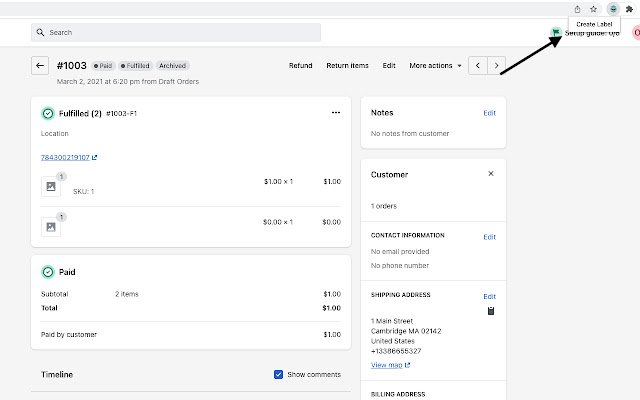
Task: Go to the previous order
Action: 478,66
